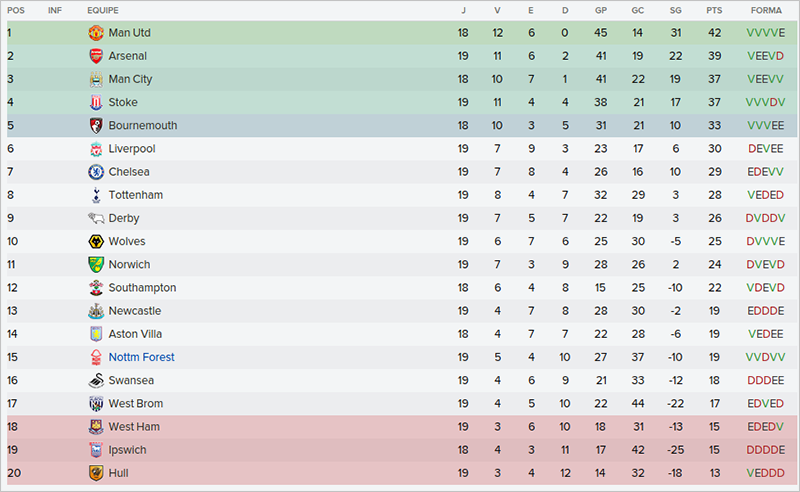Image resolution: width=800 pixels, height=492 pixels.
Task: Click the Liverpool club badge
Action: tap(96, 149)
